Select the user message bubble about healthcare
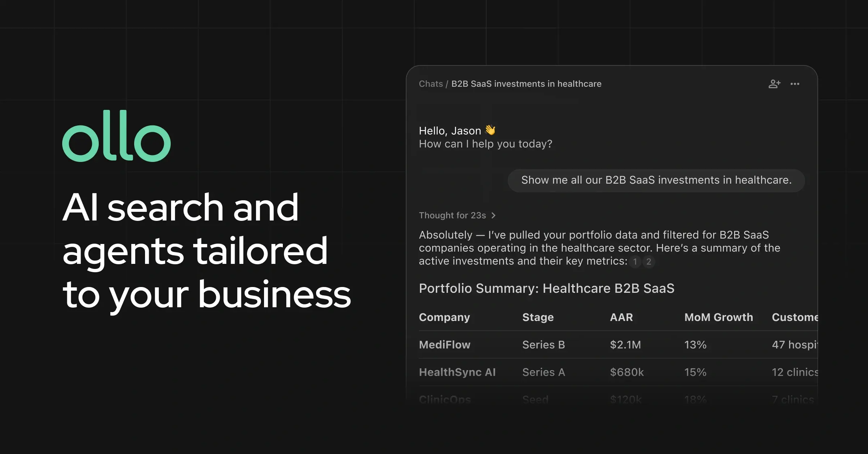The width and height of the screenshot is (868, 454). pos(656,180)
